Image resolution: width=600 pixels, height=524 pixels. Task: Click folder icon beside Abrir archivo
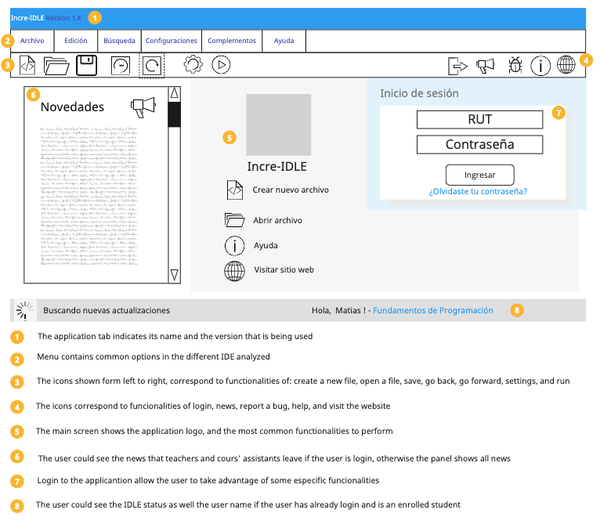[235, 220]
